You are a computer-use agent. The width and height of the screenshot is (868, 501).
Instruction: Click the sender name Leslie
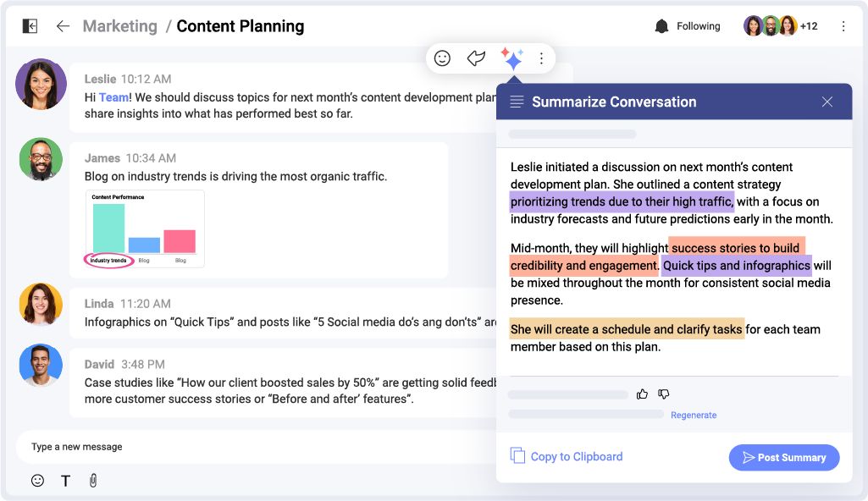100,79
